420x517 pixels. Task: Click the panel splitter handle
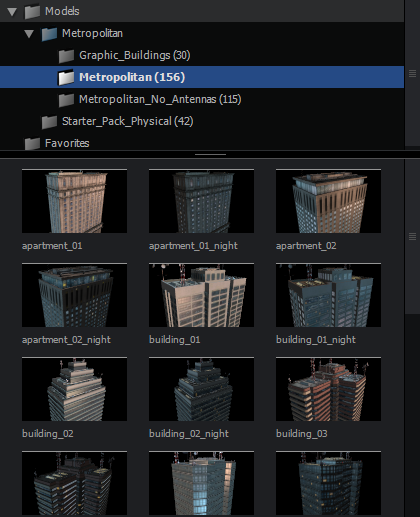coord(210,155)
